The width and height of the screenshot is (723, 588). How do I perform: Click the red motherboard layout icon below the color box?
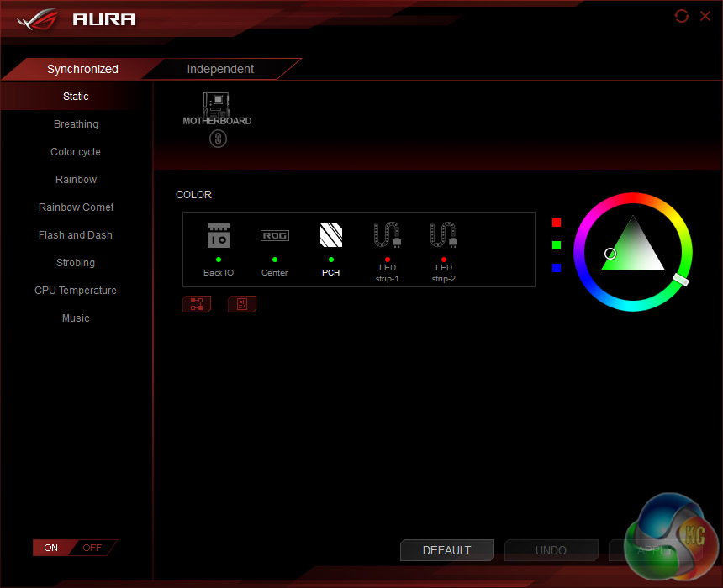pyautogui.click(x=242, y=304)
